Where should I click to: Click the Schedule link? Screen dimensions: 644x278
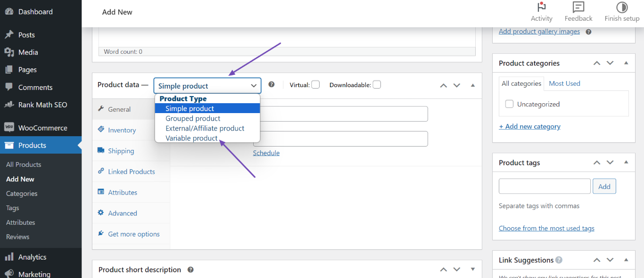point(266,153)
